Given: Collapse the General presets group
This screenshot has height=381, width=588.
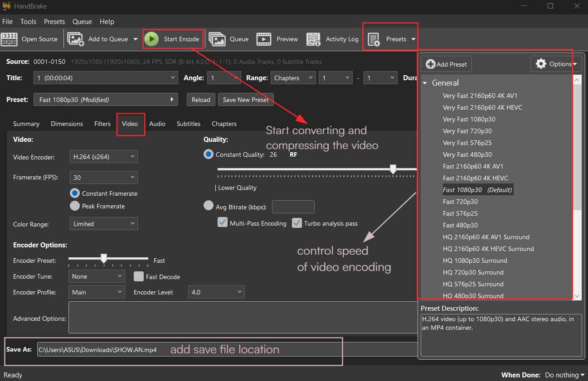Looking at the screenshot, I should coord(425,83).
